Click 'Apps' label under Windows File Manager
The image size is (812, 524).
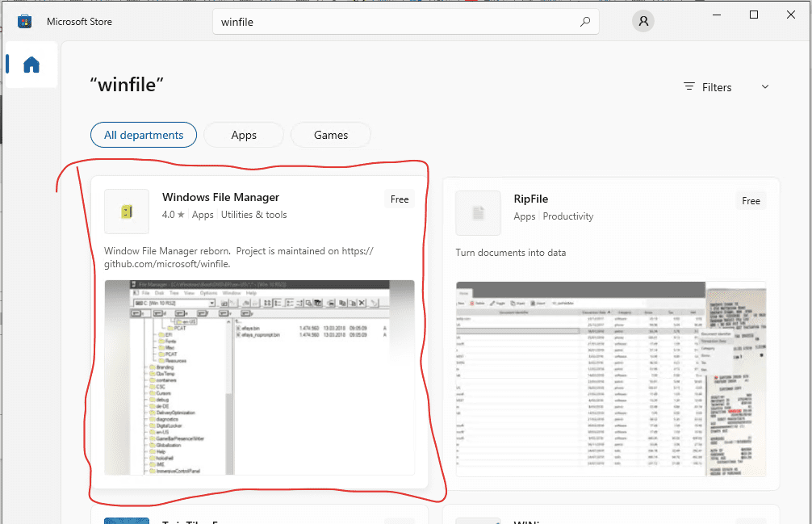click(x=203, y=215)
